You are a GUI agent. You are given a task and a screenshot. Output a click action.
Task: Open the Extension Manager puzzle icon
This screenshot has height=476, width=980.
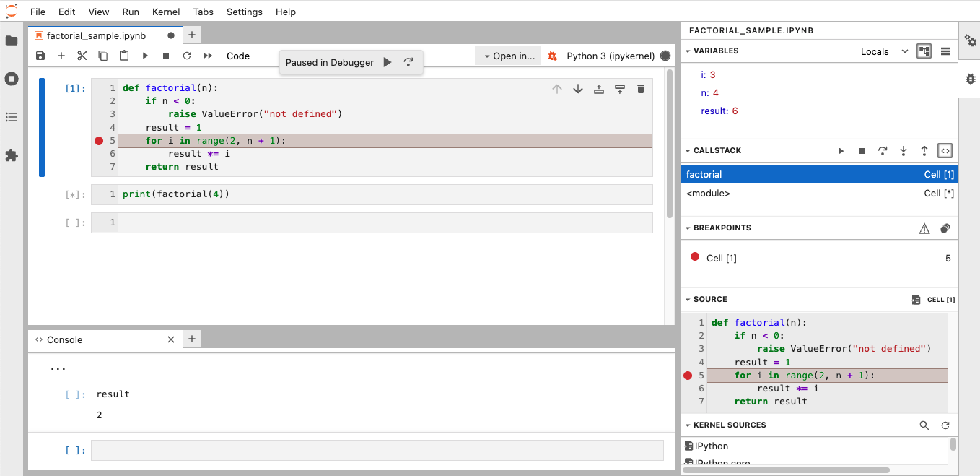point(12,155)
